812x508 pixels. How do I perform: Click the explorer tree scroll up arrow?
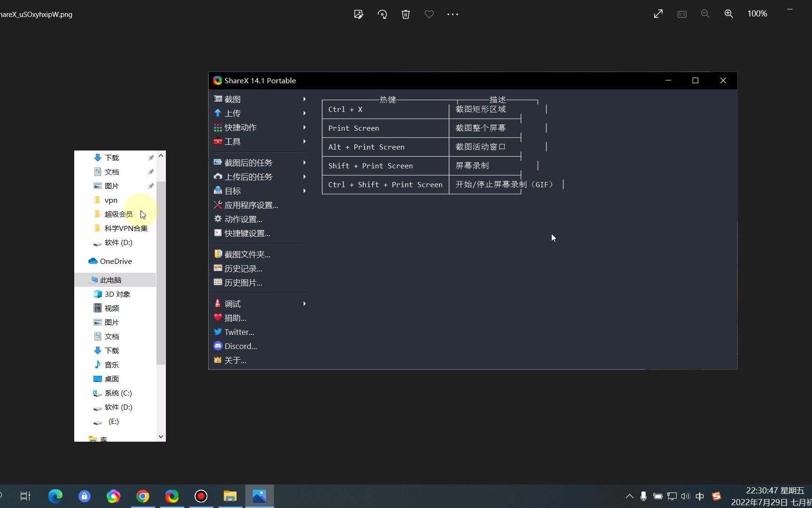click(x=161, y=156)
